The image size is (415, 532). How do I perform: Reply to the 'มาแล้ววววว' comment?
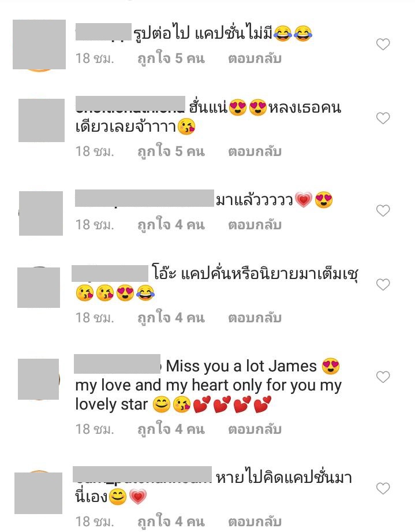[255, 225]
